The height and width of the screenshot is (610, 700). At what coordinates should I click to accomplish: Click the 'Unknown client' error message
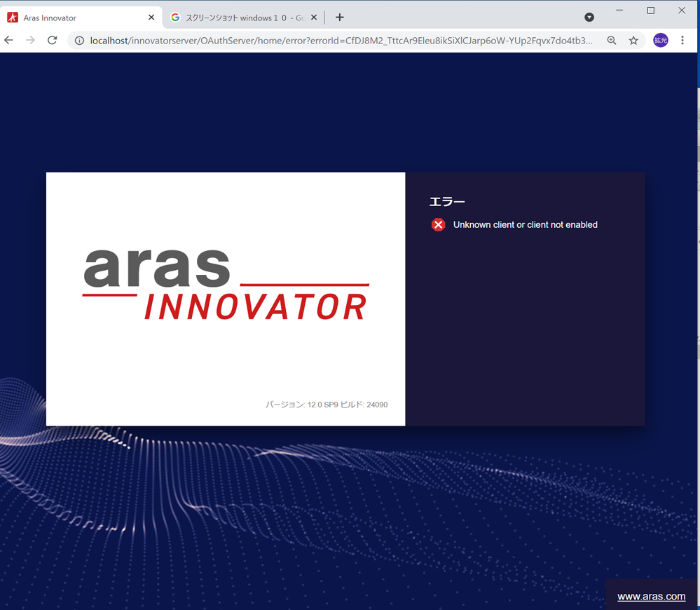coord(525,224)
